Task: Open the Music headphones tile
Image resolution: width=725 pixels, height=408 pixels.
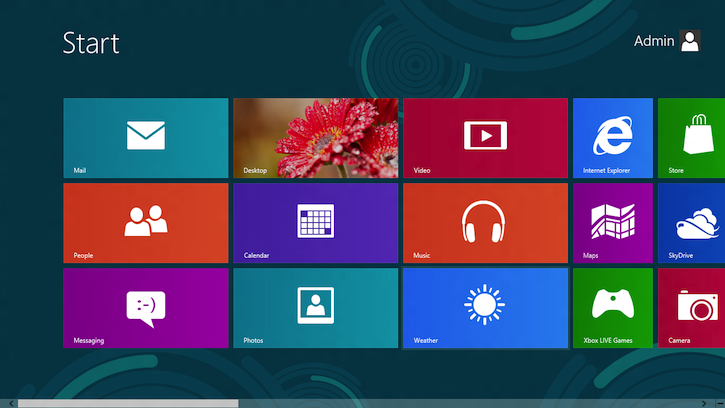Action: 485,223
